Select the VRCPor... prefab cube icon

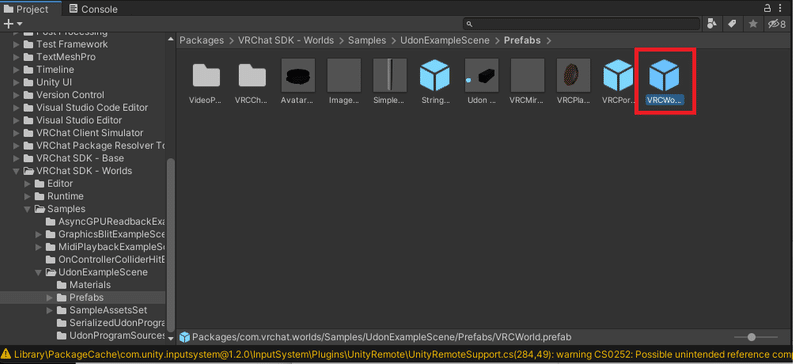(x=618, y=76)
